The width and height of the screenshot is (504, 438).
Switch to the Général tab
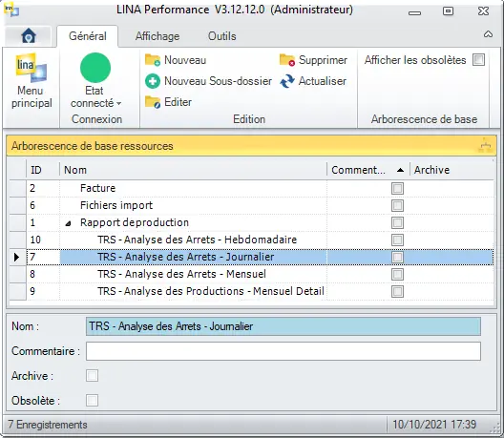point(88,36)
